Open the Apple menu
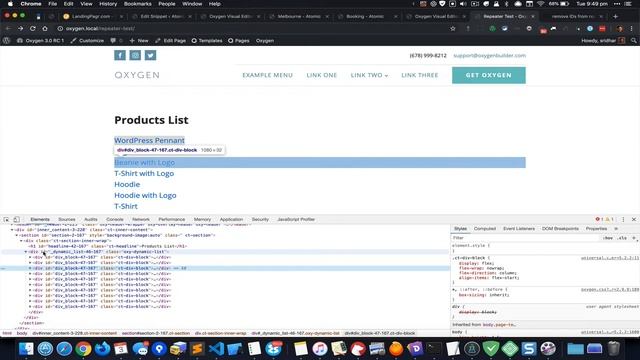The width and height of the screenshot is (640, 360). (x=10, y=4)
